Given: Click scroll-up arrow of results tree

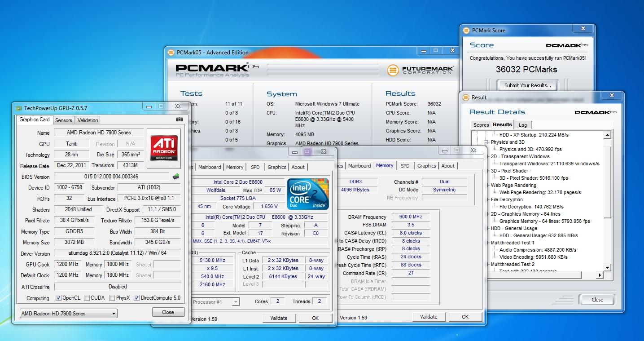Looking at the screenshot, I should pyautogui.click(x=608, y=135).
